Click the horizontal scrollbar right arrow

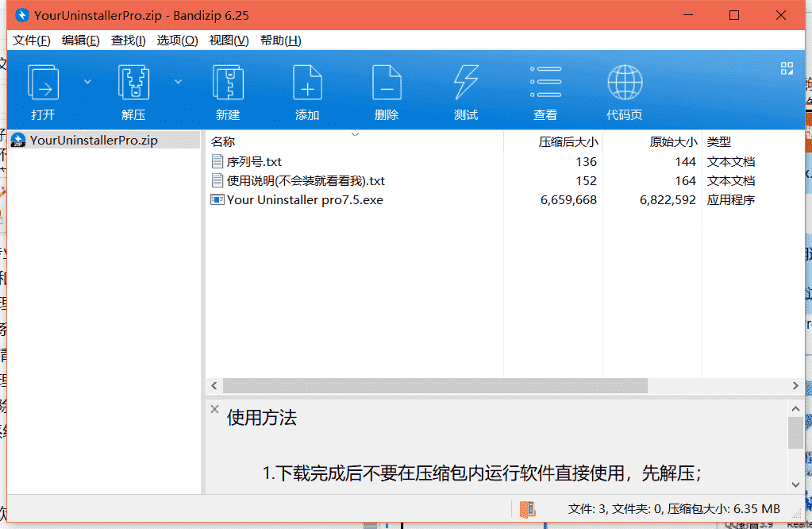(795, 385)
